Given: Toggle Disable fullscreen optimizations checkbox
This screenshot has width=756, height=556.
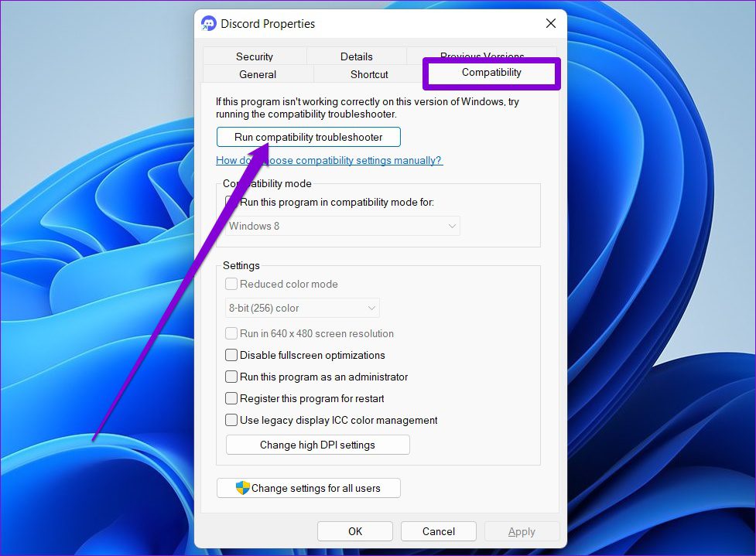Looking at the screenshot, I should tap(231, 355).
